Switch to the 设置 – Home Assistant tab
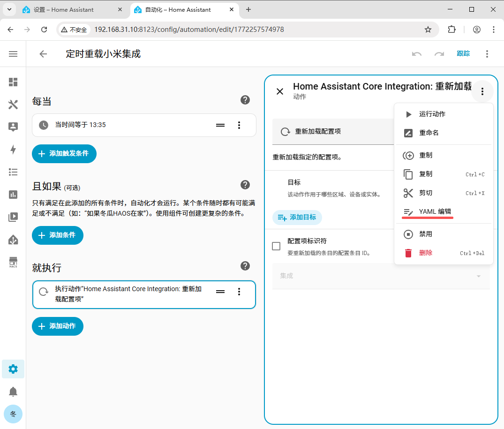The width and height of the screenshot is (504, 429). click(73, 10)
